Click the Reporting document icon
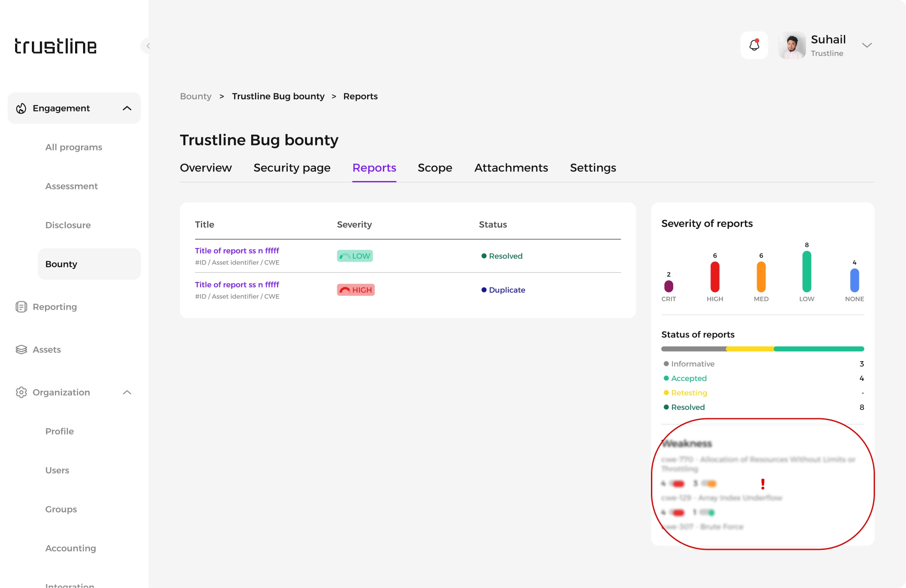 [x=21, y=307]
